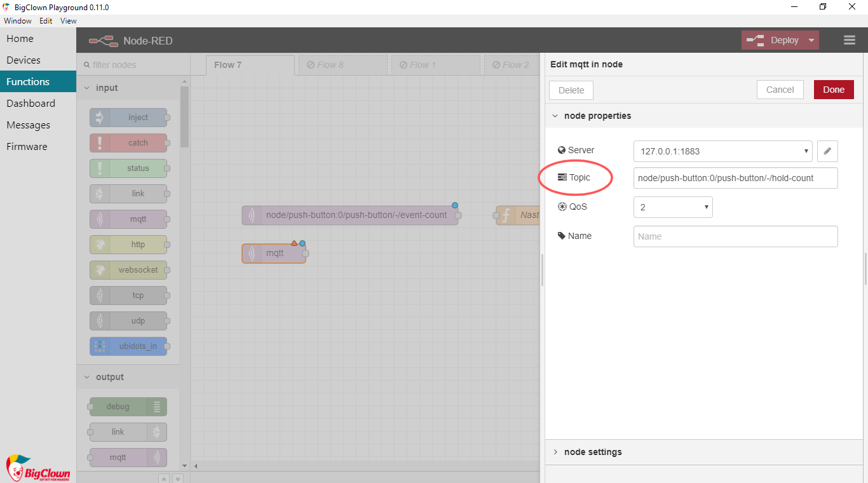Open the Firmware page
This screenshot has height=483, width=868.
38,147
